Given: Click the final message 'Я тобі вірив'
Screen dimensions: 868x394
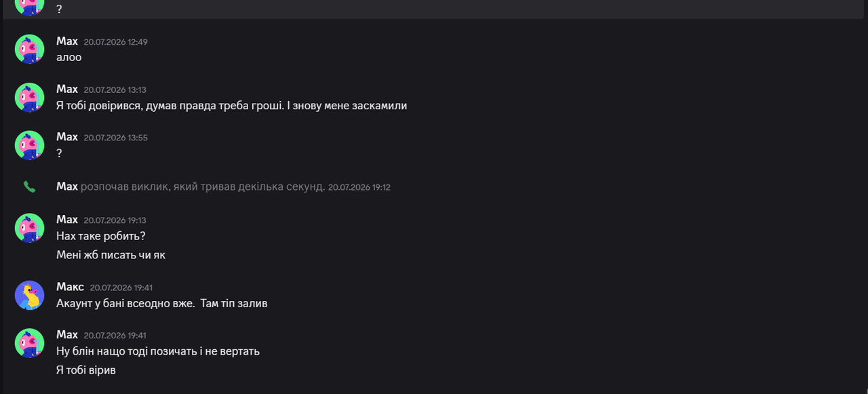Looking at the screenshot, I should click(x=86, y=370).
